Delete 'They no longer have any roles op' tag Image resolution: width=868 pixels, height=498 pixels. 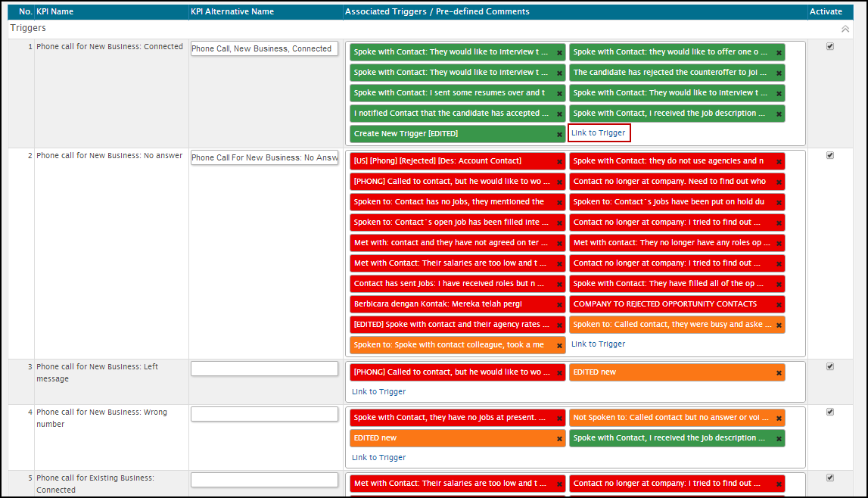pyautogui.click(x=779, y=244)
